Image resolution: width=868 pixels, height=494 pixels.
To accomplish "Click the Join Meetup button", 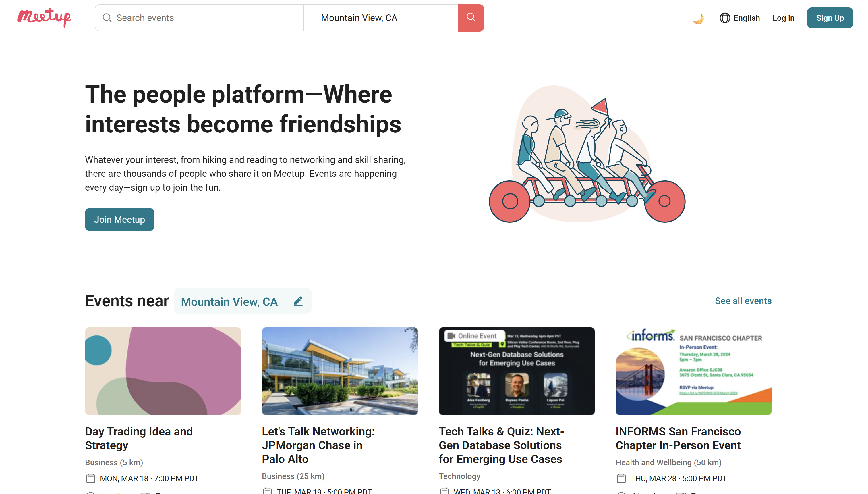I will [119, 220].
